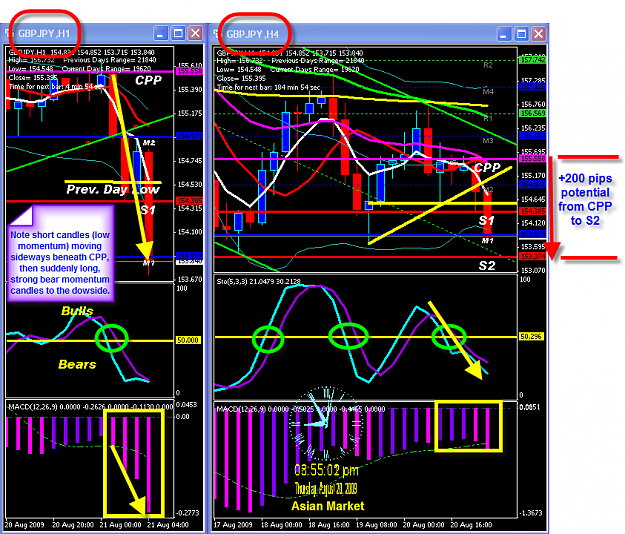Click the 154.120 price tick on the H4 axis

tap(533, 223)
